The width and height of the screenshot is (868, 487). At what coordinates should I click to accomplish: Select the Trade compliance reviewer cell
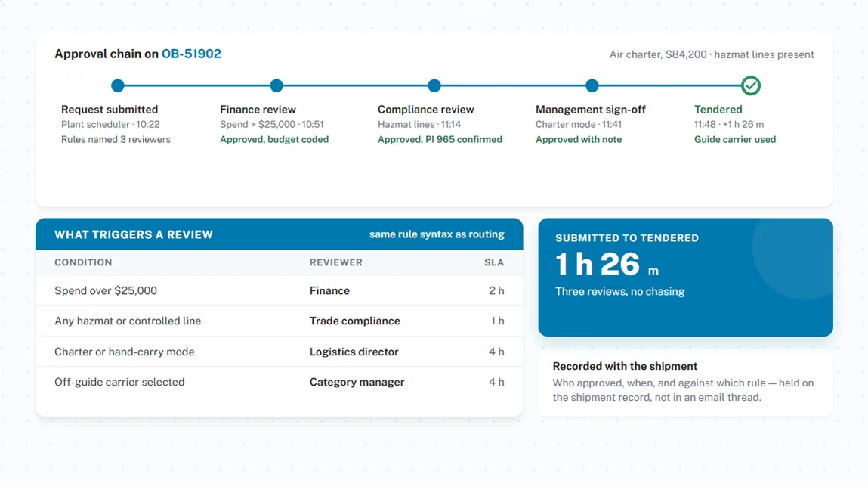pos(355,321)
